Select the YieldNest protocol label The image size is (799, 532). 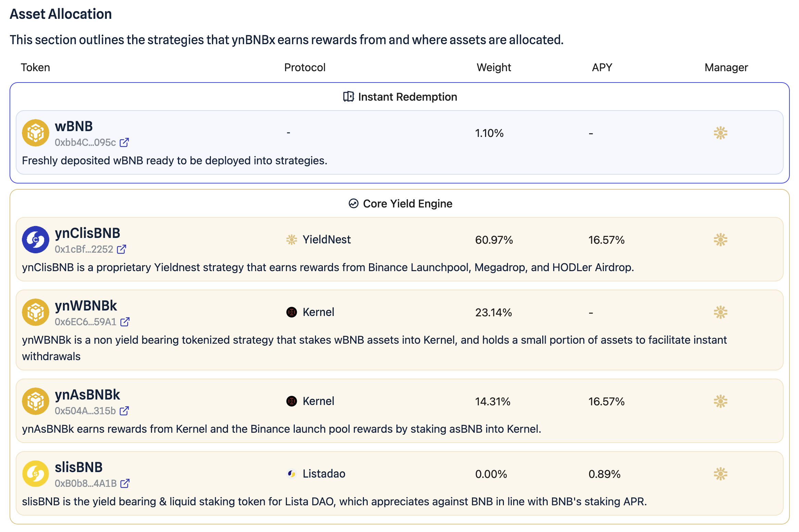[327, 240]
